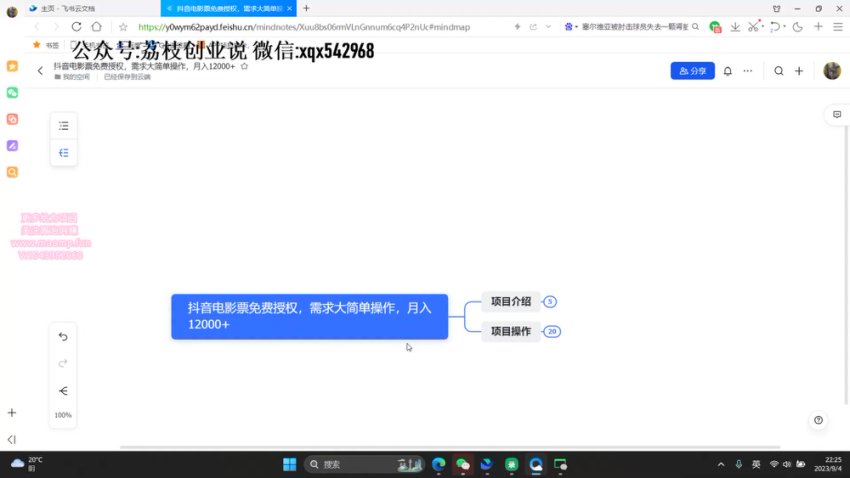Viewport: 850px width, 478px height.
Task: Expand the 项目操作 node count badge
Action: pyautogui.click(x=552, y=331)
